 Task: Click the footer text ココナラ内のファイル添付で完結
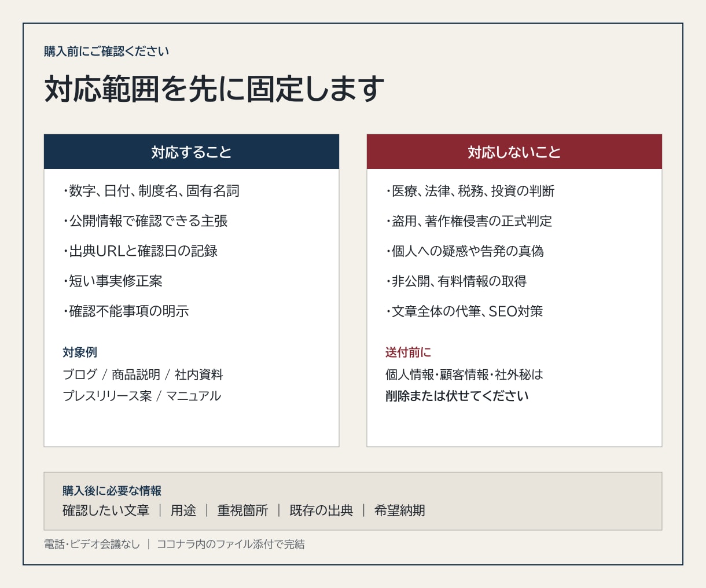pyautogui.click(x=230, y=544)
